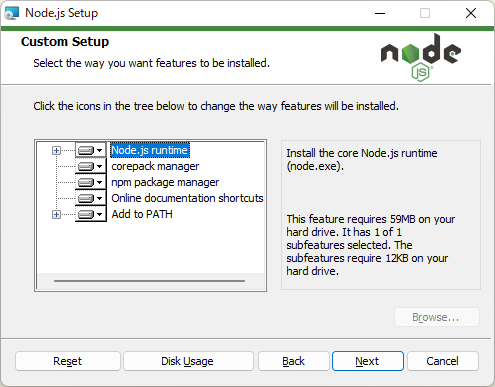Select Online documentation shortcuts feature
The height and width of the screenshot is (387, 495).
[187, 198]
